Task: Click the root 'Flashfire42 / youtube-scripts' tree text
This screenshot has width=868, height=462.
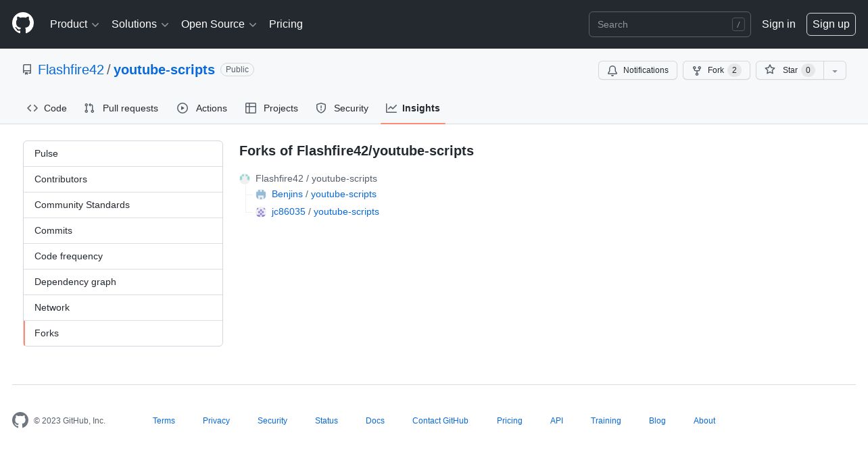Action: click(x=316, y=179)
